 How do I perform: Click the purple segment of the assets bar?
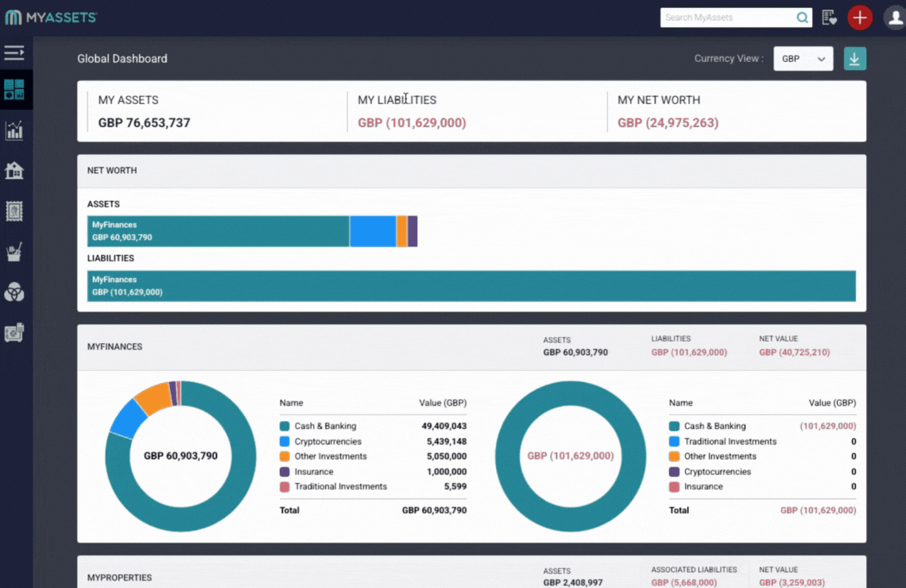(x=412, y=231)
